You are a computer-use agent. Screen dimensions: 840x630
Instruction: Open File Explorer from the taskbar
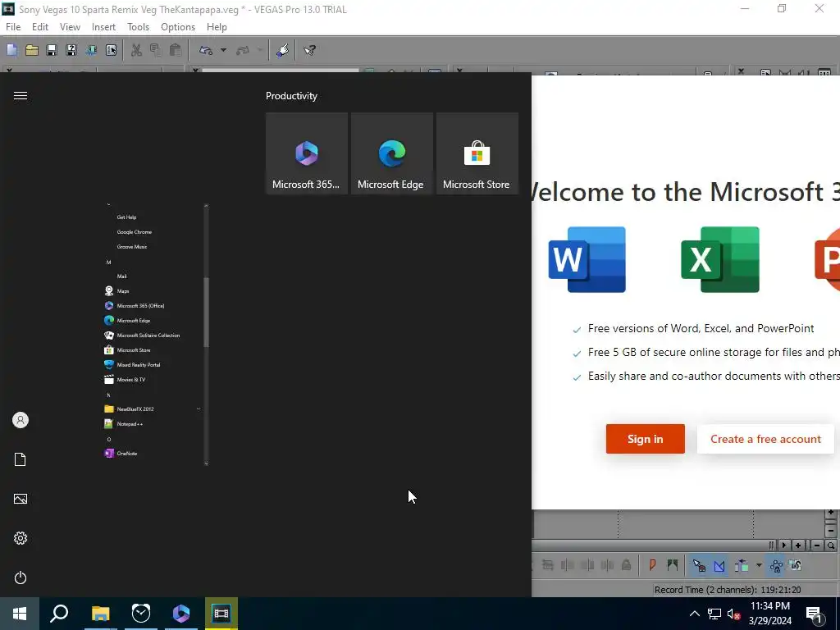point(100,614)
